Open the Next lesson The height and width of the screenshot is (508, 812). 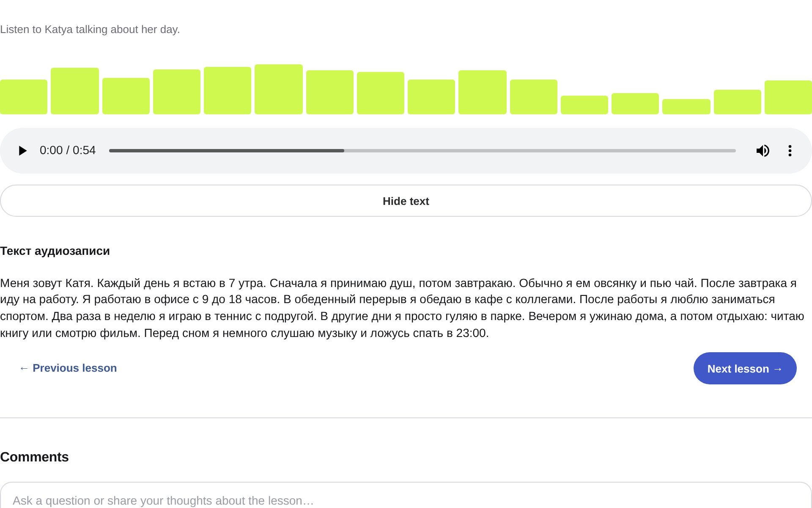click(x=745, y=368)
